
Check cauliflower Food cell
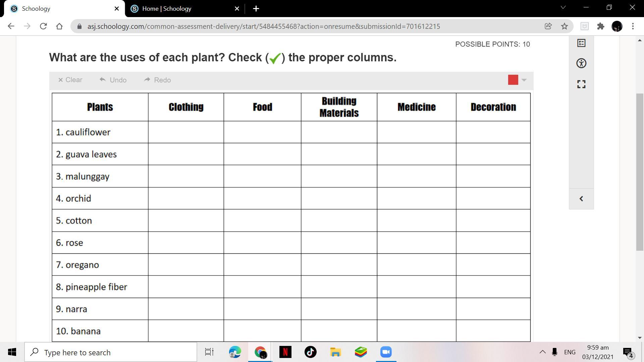(262, 132)
